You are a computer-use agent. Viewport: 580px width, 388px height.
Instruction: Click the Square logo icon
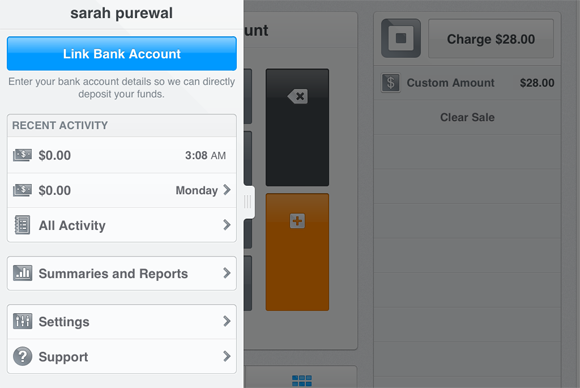401,38
